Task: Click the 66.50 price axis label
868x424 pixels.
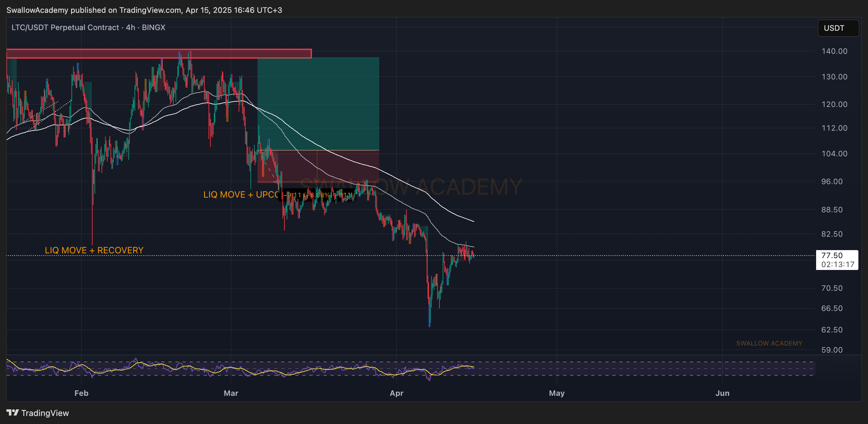Action: [832, 308]
